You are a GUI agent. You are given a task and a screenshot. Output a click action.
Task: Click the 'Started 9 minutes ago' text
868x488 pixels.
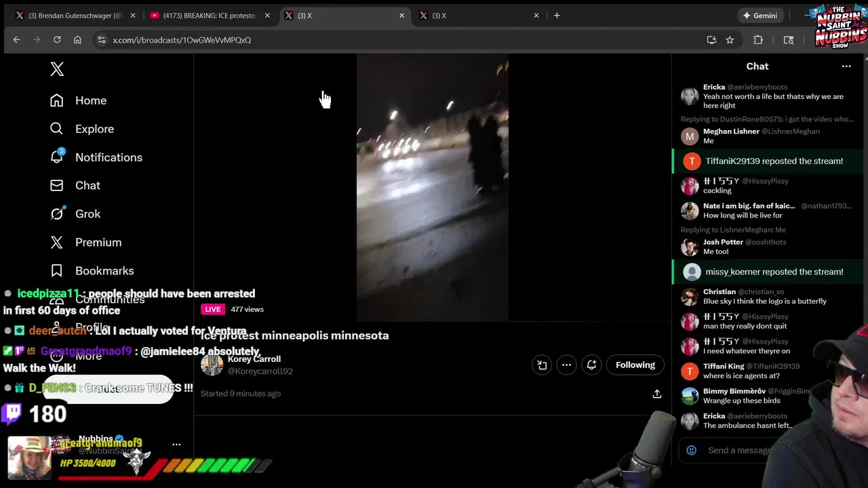241,394
